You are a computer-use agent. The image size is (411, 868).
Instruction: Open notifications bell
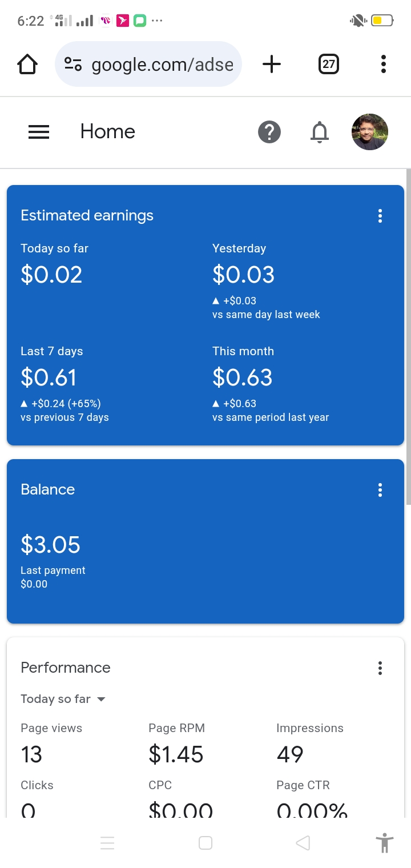pos(320,132)
